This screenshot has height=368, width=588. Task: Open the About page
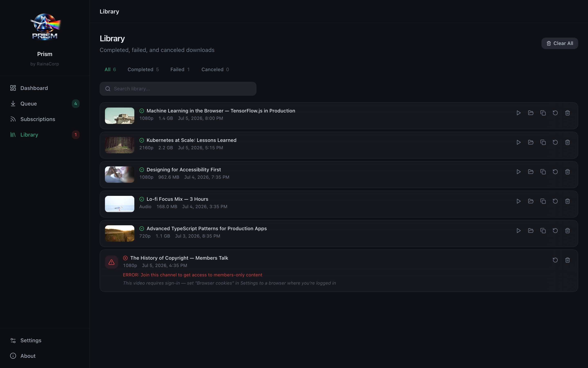[45, 356]
